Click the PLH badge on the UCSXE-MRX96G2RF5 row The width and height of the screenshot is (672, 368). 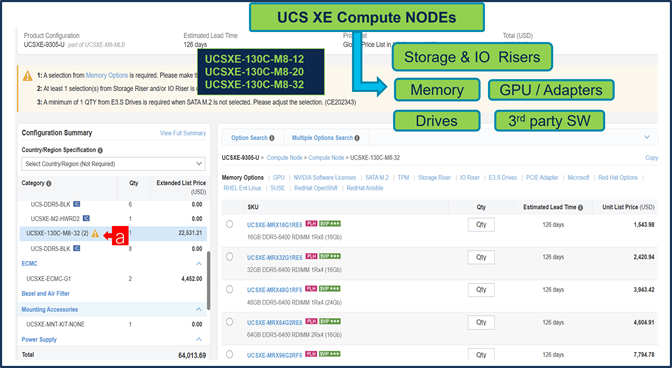[x=311, y=354]
